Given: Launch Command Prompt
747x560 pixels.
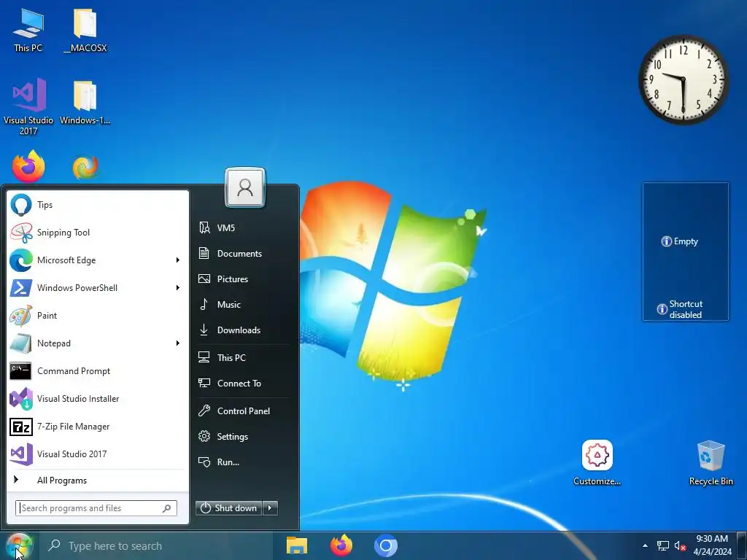Looking at the screenshot, I should point(97,371).
